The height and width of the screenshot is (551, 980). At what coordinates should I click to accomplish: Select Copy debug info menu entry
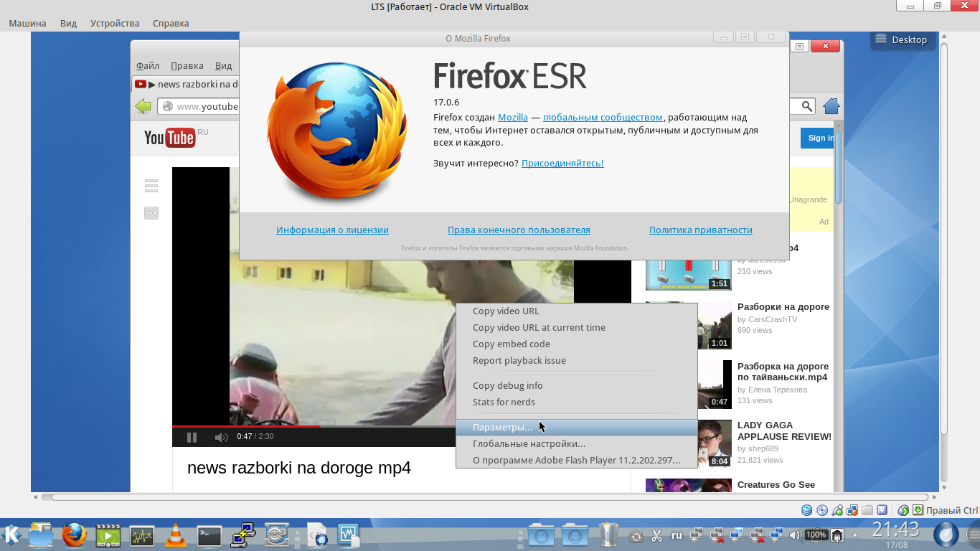[x=577, y=385]
